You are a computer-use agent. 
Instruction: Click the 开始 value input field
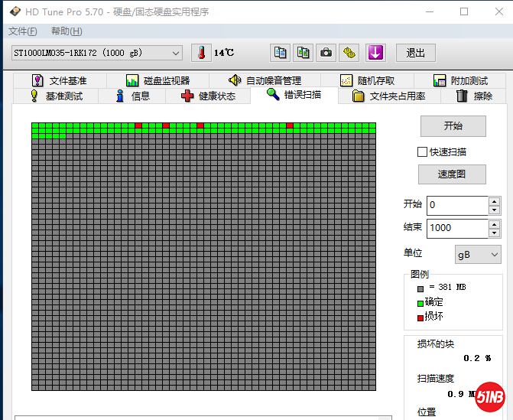(x=457, y=205)
